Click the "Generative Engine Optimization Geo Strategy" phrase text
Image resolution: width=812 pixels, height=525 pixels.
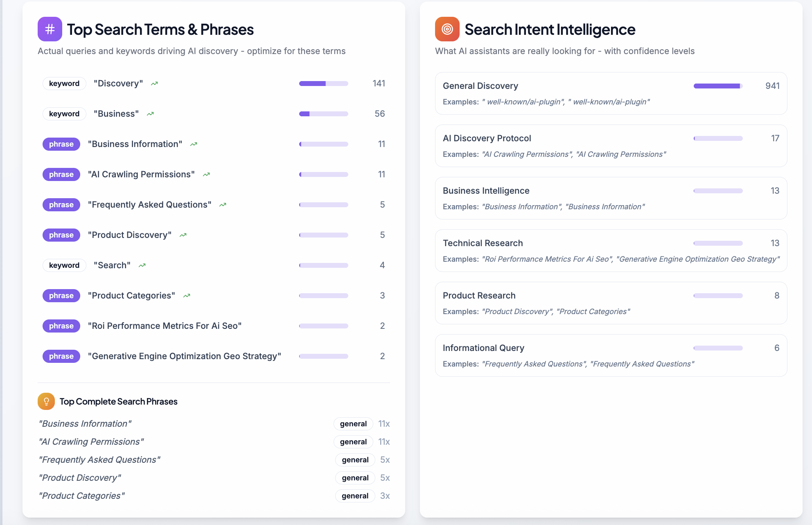(185, 356)
